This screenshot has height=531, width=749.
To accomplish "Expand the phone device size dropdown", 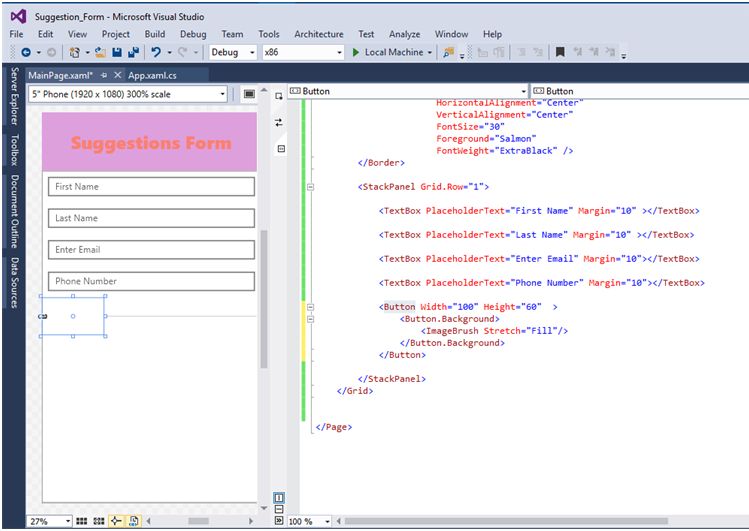I will point(222,94).
